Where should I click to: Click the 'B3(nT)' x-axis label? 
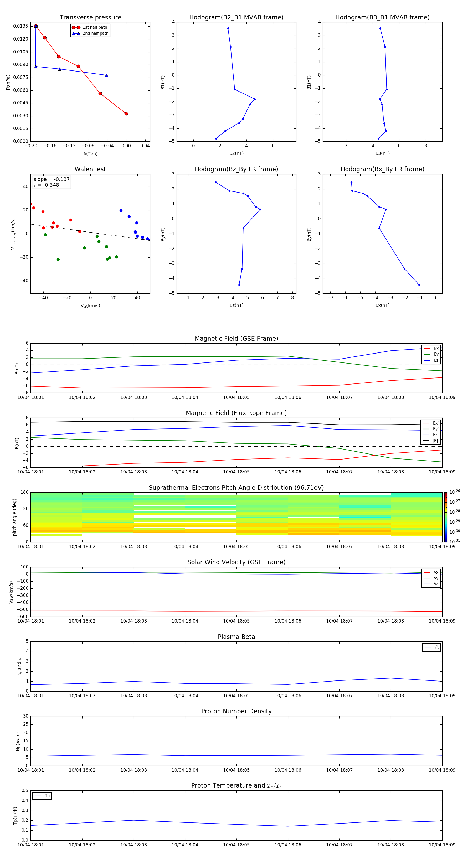point(382,153)
